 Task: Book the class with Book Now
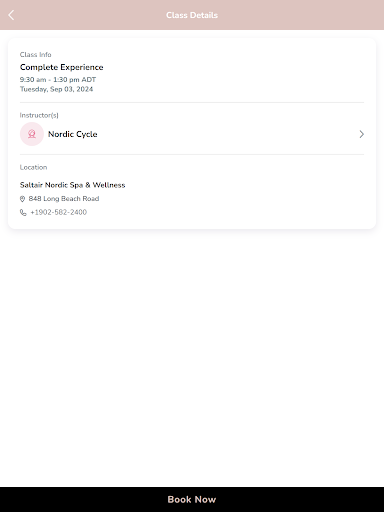tap(192, 499)
